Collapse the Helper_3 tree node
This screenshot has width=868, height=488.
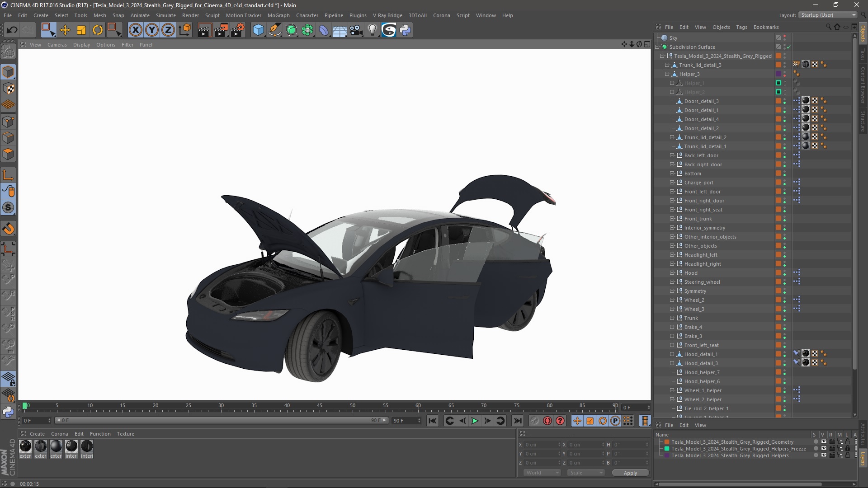667,74
